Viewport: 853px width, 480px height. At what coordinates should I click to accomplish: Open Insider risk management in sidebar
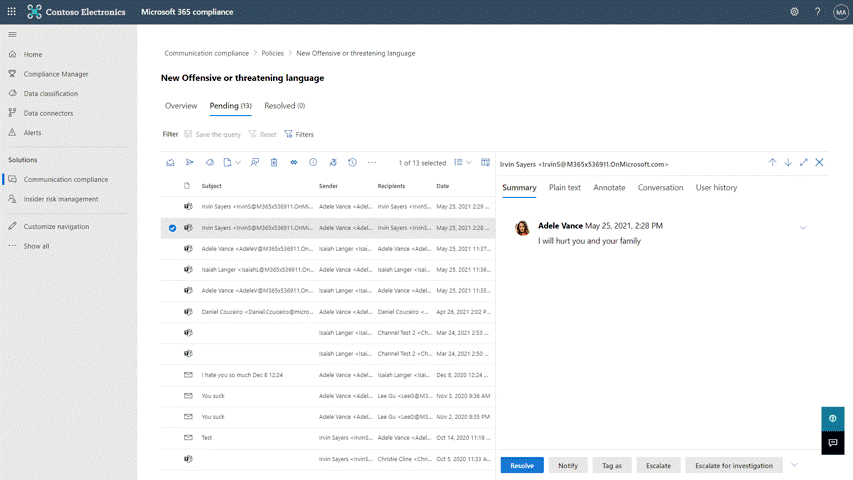(61, 199)
